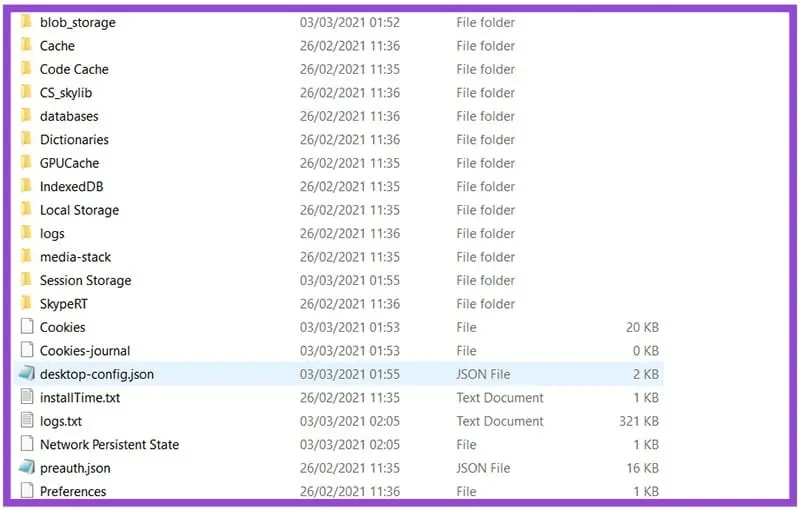Select the Preferences file icon
The image size is (800, 510).
[27, 491]
